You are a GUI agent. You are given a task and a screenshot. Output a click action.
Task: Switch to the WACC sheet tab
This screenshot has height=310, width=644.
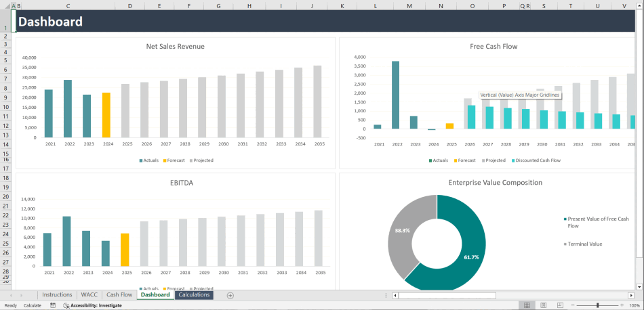click(89, 295)
